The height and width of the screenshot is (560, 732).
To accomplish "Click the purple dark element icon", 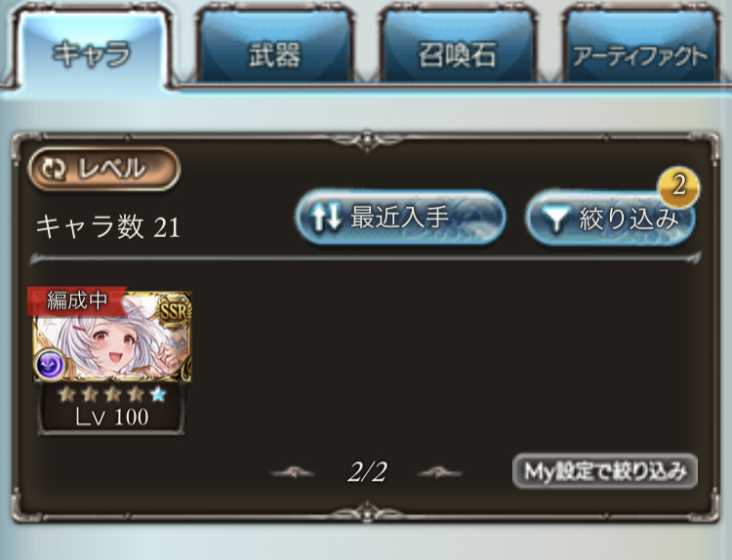I will (x=50, y=363).
